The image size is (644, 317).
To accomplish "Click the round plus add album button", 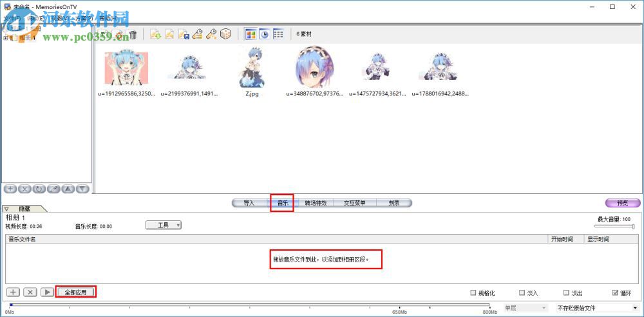I will coord(11,189).
